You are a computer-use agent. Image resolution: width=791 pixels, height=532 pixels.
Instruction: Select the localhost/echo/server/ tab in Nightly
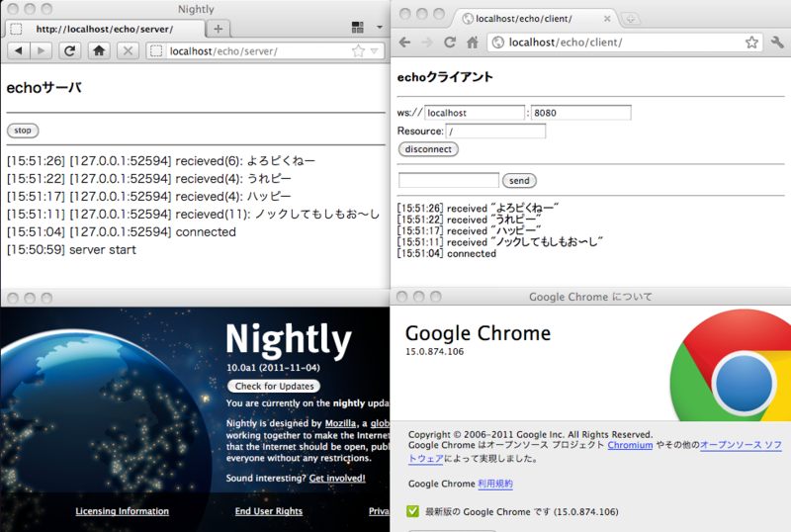(105, 29)
